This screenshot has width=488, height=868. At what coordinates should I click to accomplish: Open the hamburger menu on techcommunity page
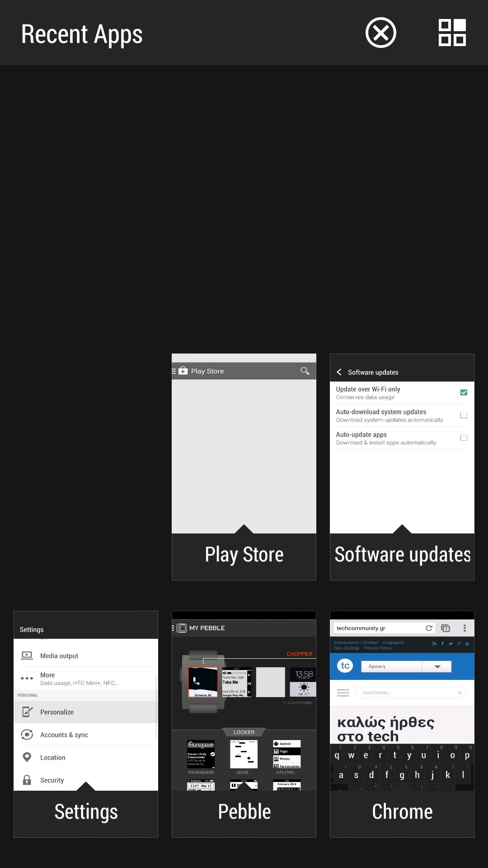pyautogui.click(x=343, y=693)
